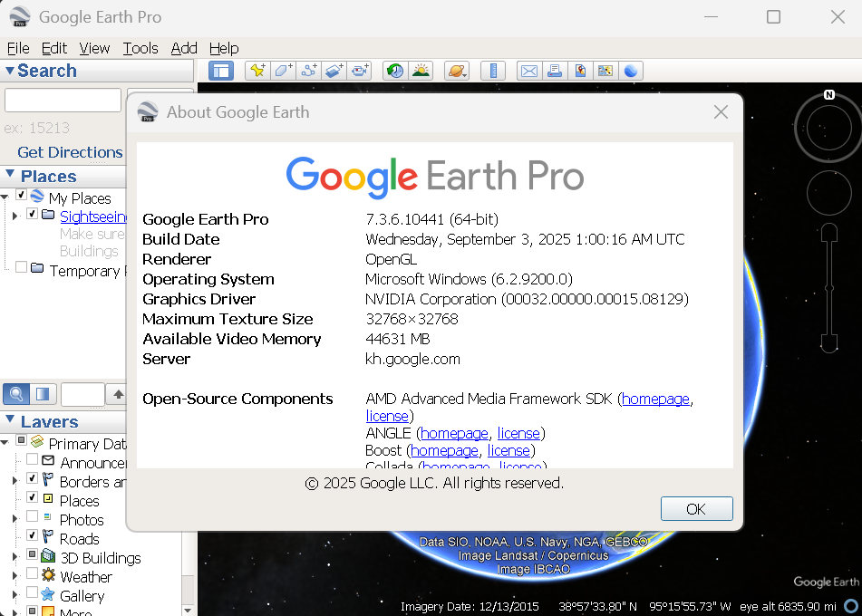Open AMD Advanced Media Framework homepage link
Image resolution: width=862 pixels, height=616 pixels.
[655, 399]
